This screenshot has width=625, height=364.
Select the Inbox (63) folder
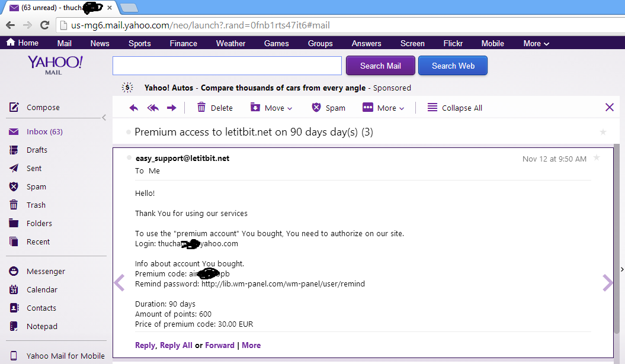point(44,132)
